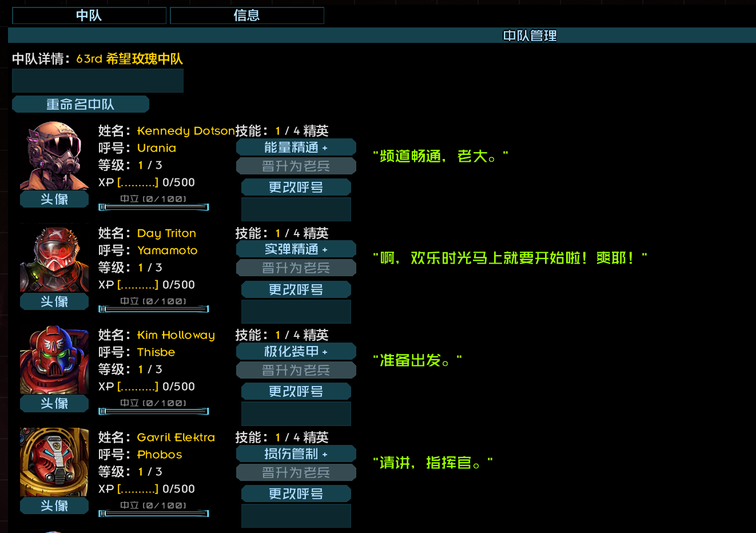Viewport: 756px width, 533px height.
Task: Click 晋升为老兵 for Gavril Elektra
Action: coord(296,472)
